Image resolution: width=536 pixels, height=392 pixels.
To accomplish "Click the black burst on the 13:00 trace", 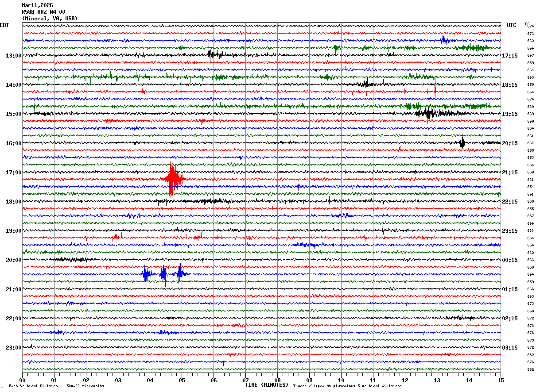I will (214, 54).
